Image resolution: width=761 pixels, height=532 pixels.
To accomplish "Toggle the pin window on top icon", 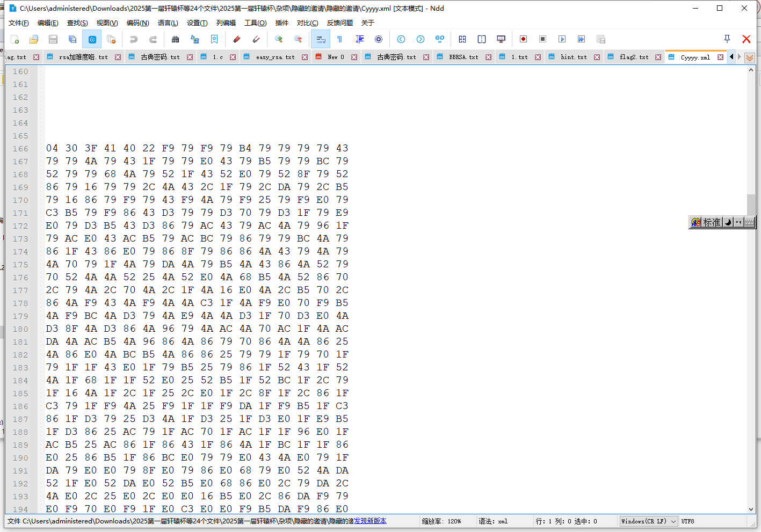I will [727, 39].
